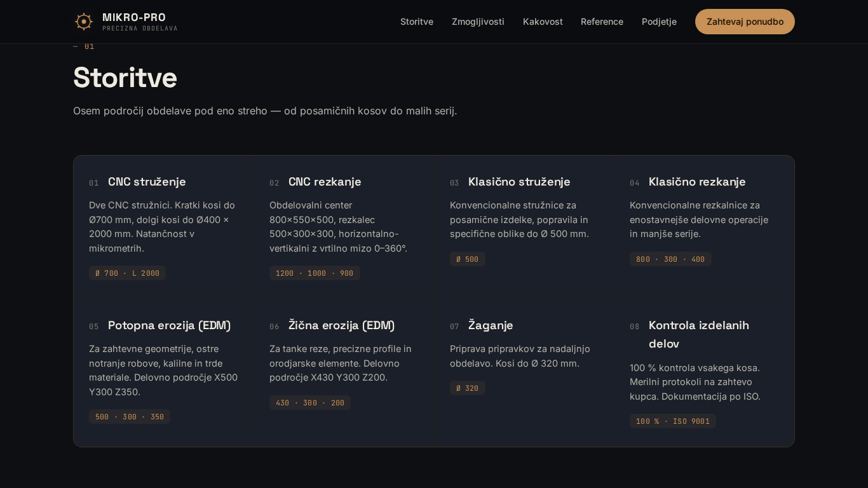The width and height of the screenshot is (868, 488).
Task: Click the Žična erozija (EDM) heading
Action: coord(341,325)
